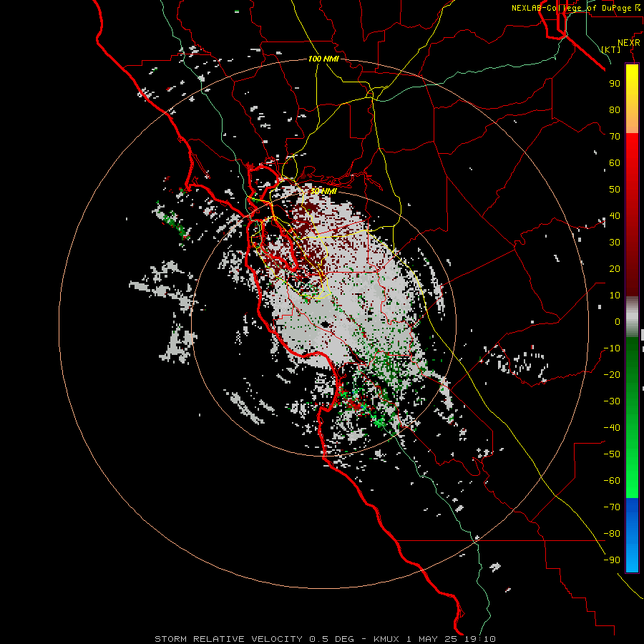Select the gray zero-velocity segment of the color bar
The width and height of the screenshot is (644, 644).
point(632,317)
